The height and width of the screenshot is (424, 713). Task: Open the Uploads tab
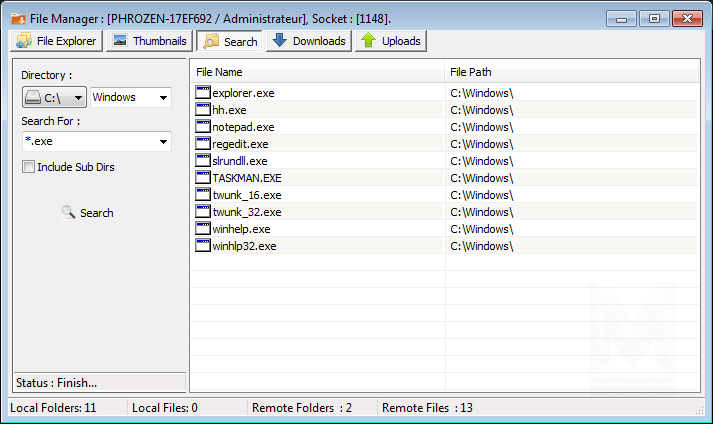pos(390,41)
